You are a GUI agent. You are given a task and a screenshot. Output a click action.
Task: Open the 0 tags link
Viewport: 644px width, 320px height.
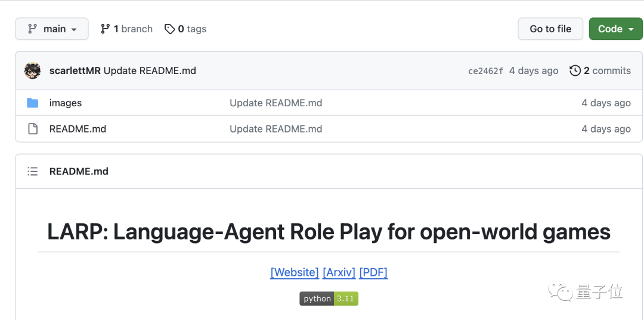click(185, 29)
